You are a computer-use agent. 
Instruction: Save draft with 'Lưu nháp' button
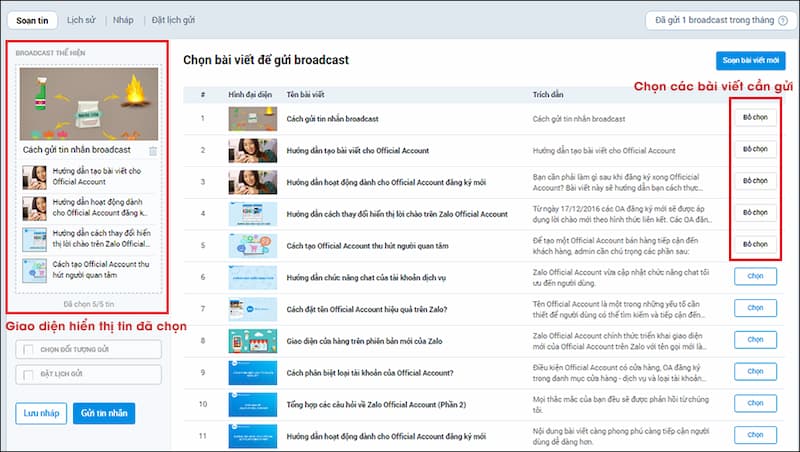point(41,413)
